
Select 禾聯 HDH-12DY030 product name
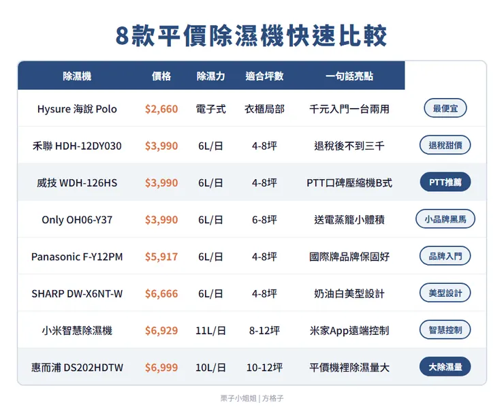[77, 146]
